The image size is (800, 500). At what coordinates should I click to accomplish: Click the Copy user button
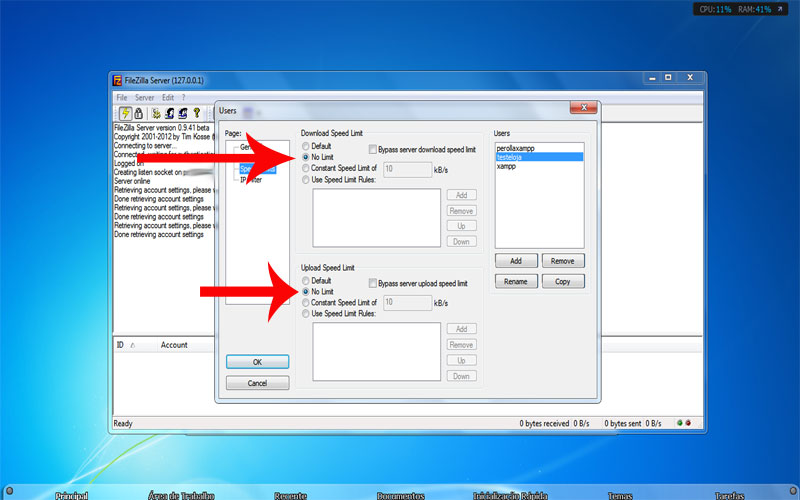click(x=563, y=282)
